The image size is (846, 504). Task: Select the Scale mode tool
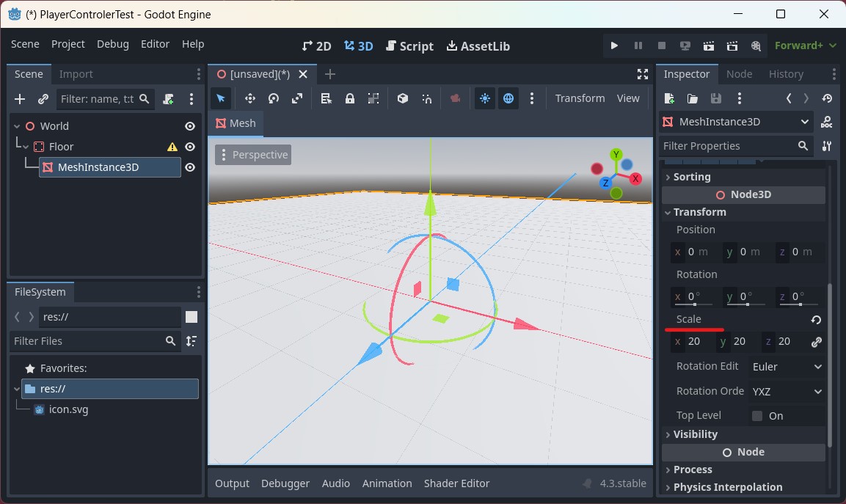[x=298, y=98]
